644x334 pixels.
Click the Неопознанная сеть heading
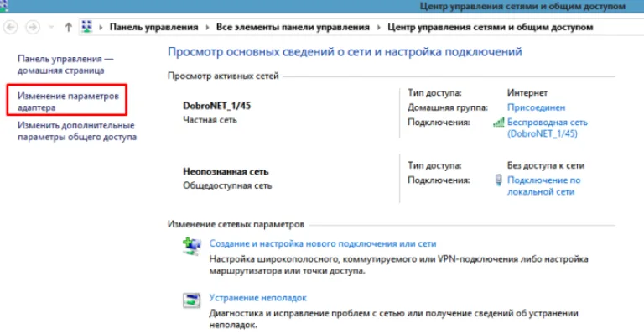click(226, 171)
